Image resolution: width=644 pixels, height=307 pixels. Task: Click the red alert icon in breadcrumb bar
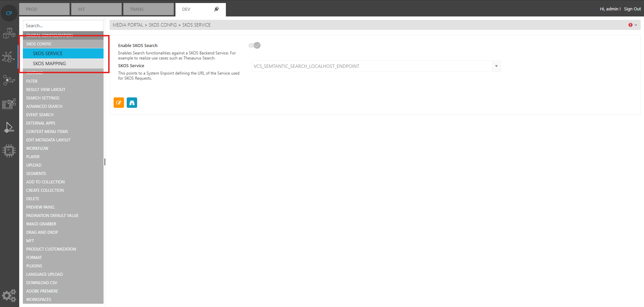(631, 25)
